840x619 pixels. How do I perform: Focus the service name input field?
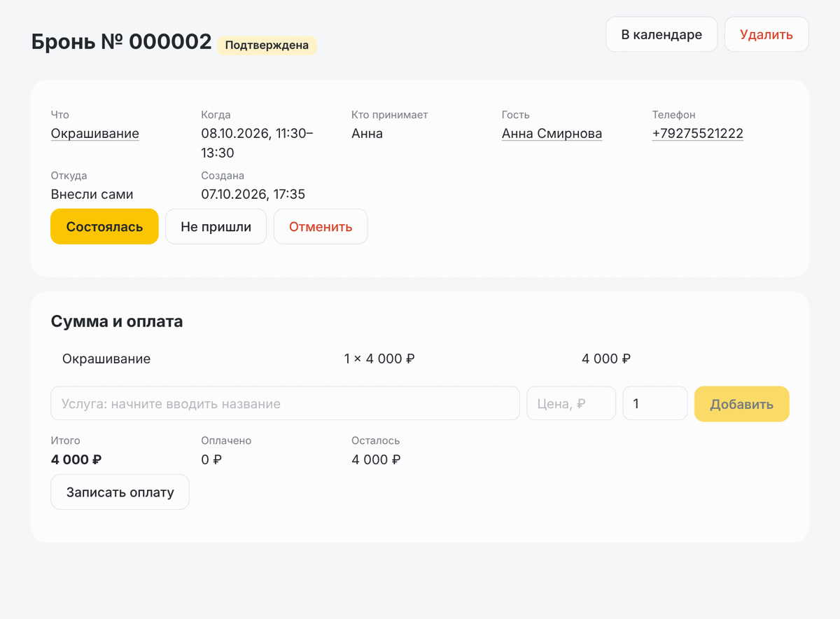pos(285,404)
